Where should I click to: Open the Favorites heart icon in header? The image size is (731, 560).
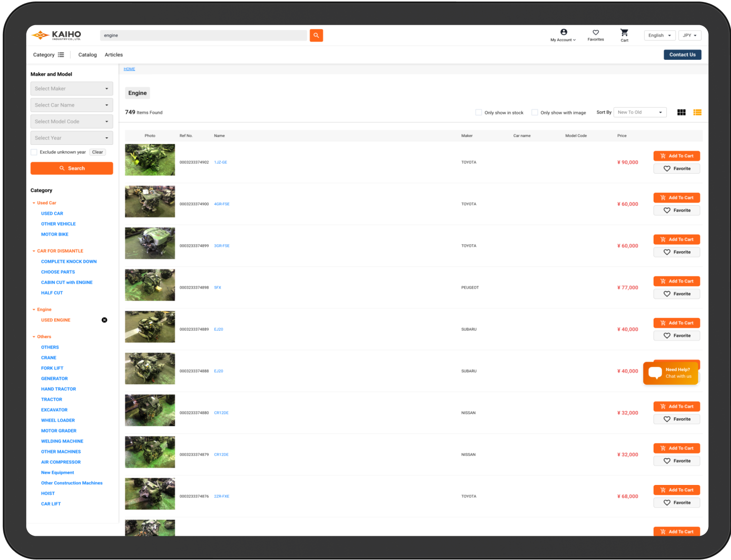tap(596, 33)
